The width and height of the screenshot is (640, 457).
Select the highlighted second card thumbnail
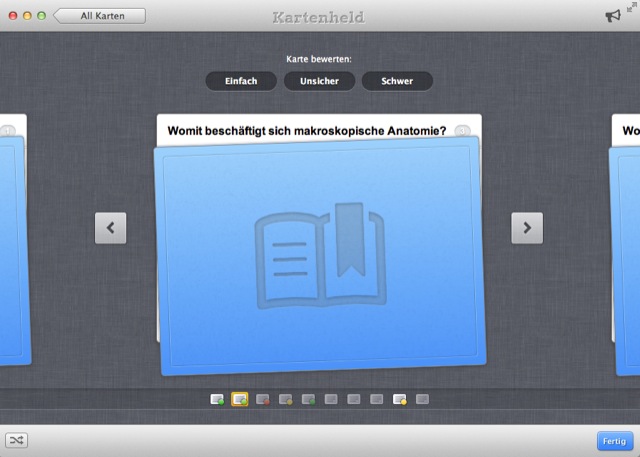click(240, 399)
